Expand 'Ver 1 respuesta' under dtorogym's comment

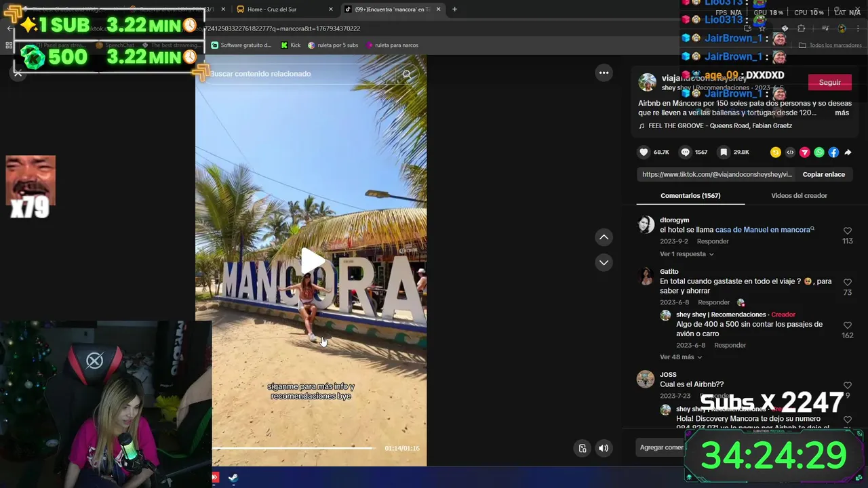click(x=686, y=254)
